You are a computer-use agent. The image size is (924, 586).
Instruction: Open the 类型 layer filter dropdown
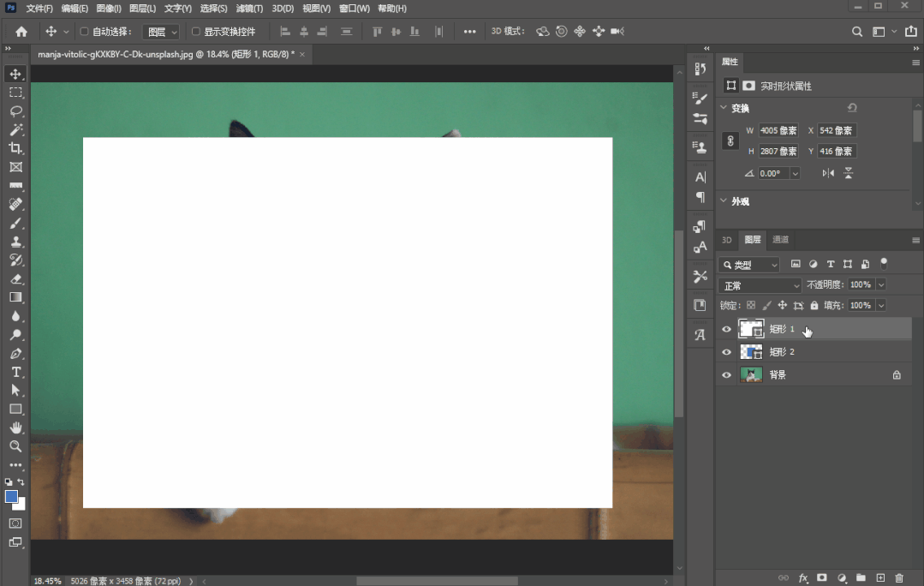tap(749, 266)
